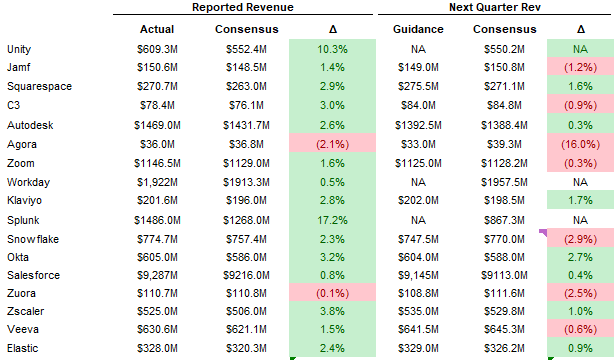
Task: Click Jamf's (1.2%) next-quarter delta
Action: click(x=580, y=67)
